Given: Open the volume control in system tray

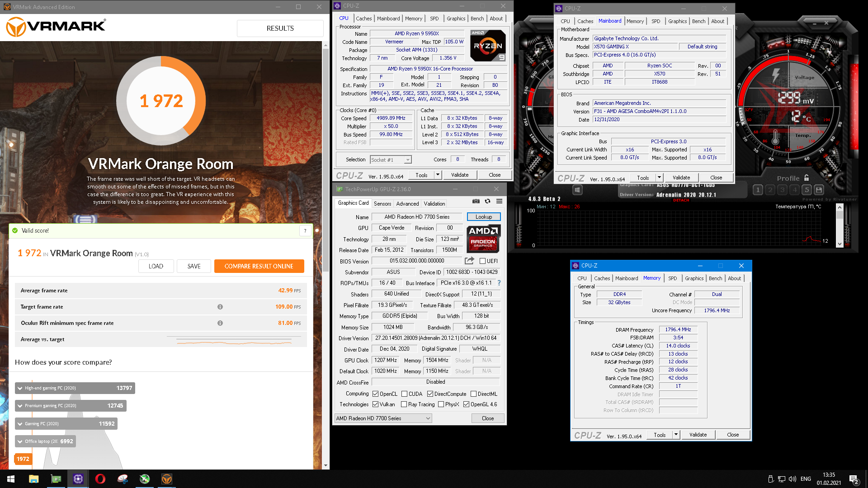Looking at the screenshot, I should 792,479.
